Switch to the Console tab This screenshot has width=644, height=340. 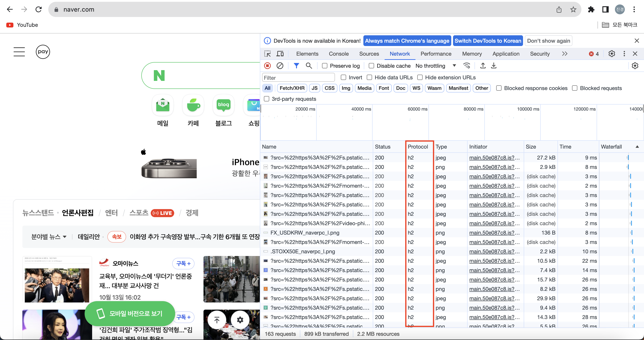point(339,54)
